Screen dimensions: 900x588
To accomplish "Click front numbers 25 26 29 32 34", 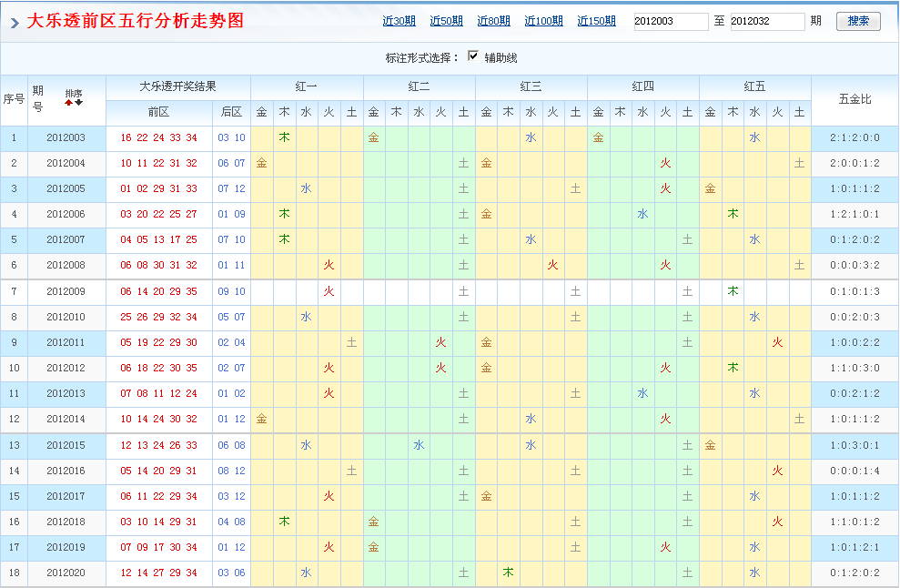I will click(159, 317).
